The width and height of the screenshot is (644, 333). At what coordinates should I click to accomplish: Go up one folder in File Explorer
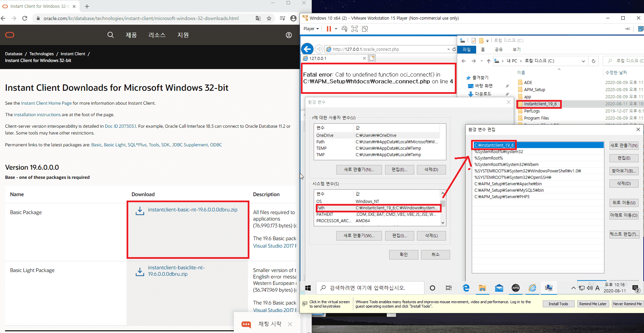tap(488, 61)
